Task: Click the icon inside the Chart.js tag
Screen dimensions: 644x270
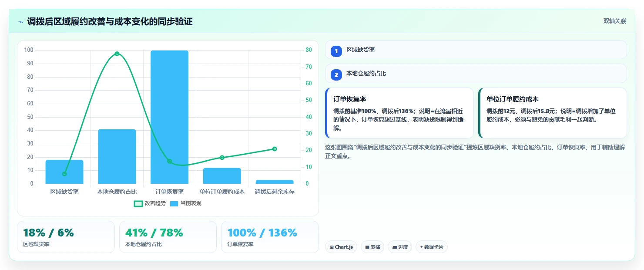Action: [332, 247]
